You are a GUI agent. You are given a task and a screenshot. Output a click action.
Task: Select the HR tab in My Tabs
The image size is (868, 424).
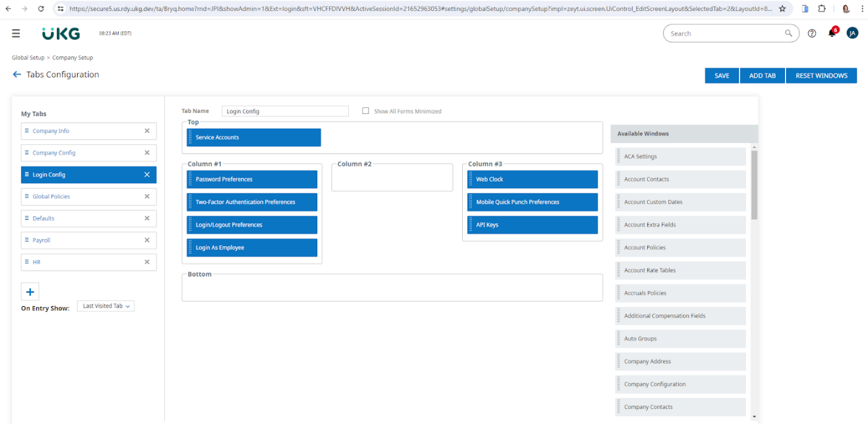tap(36, 262)
